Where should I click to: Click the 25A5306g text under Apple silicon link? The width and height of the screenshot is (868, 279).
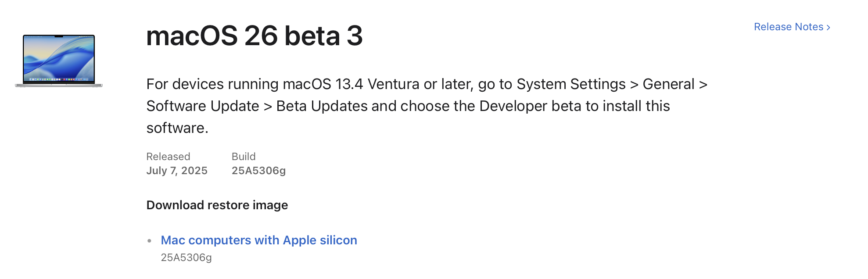[x=186, y=258]
